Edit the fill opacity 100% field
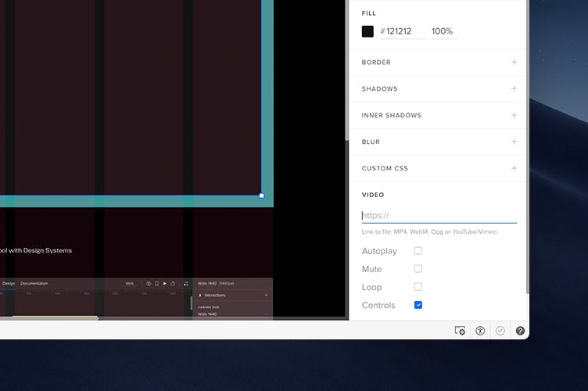Image resolution: width=588 pixels, height=391 pixels. click(x=444, y=31)
